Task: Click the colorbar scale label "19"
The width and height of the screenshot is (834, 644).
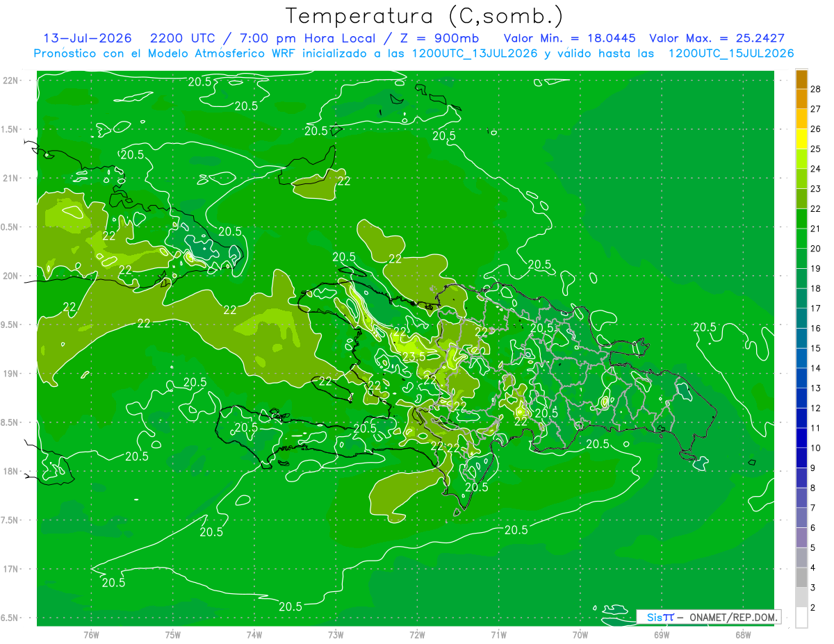Action: (x=816, y=268)
